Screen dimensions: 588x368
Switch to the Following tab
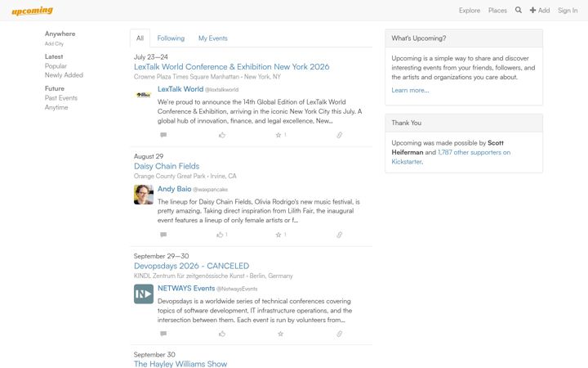click(x=171, y=38)
